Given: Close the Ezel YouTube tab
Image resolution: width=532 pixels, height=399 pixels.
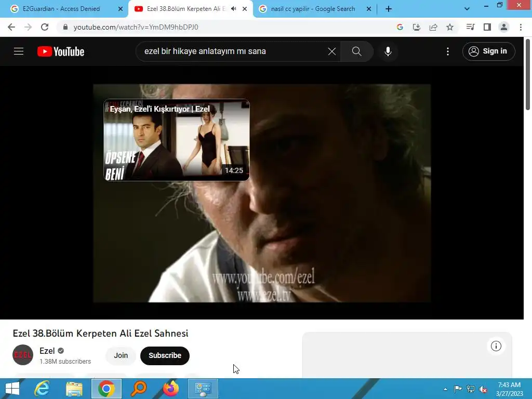Looking at the screenshot, I should coord(245,9).
